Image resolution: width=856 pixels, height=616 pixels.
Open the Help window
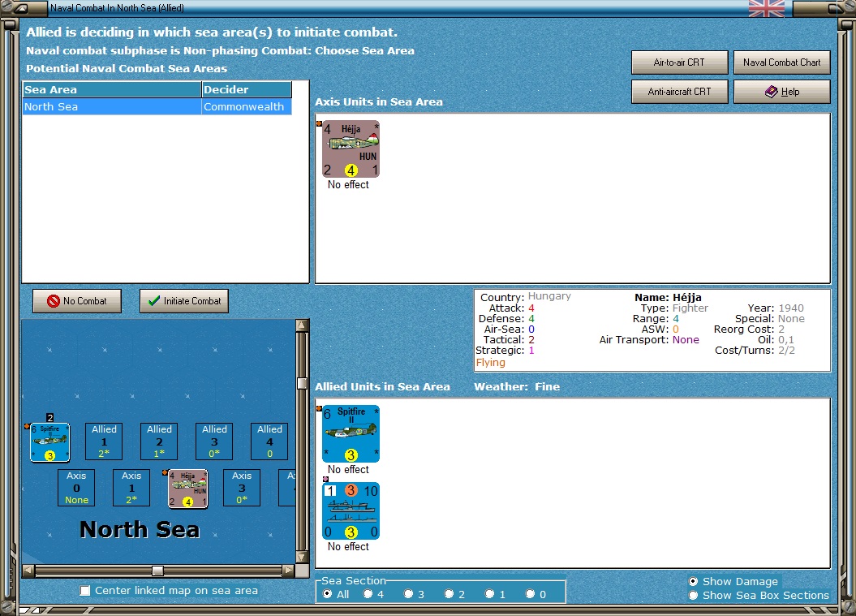click(x=781, y=92)
